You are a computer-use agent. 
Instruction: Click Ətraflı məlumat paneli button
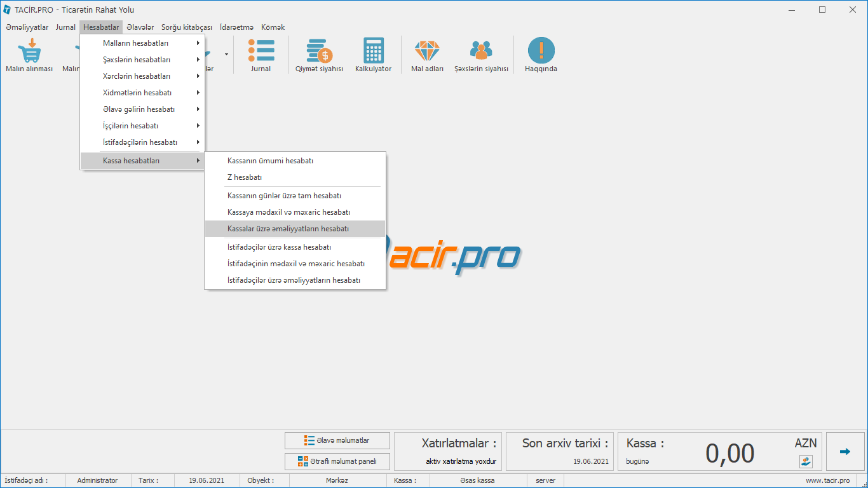pos(337,461)
